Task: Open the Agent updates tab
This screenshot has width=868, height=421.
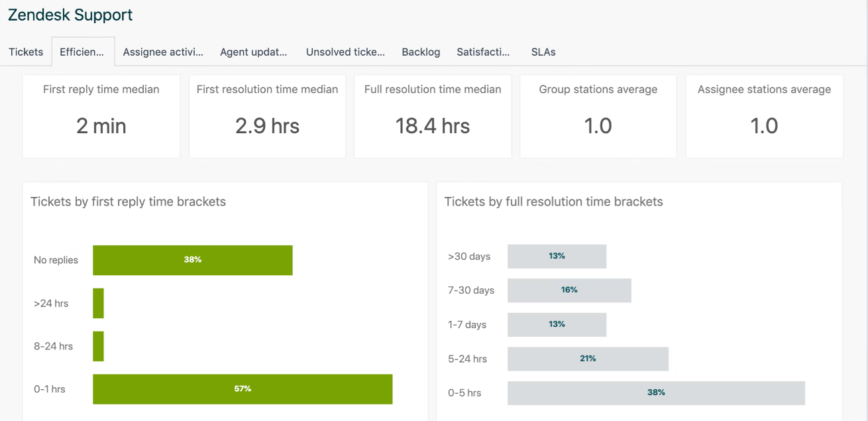Action: 254,52
